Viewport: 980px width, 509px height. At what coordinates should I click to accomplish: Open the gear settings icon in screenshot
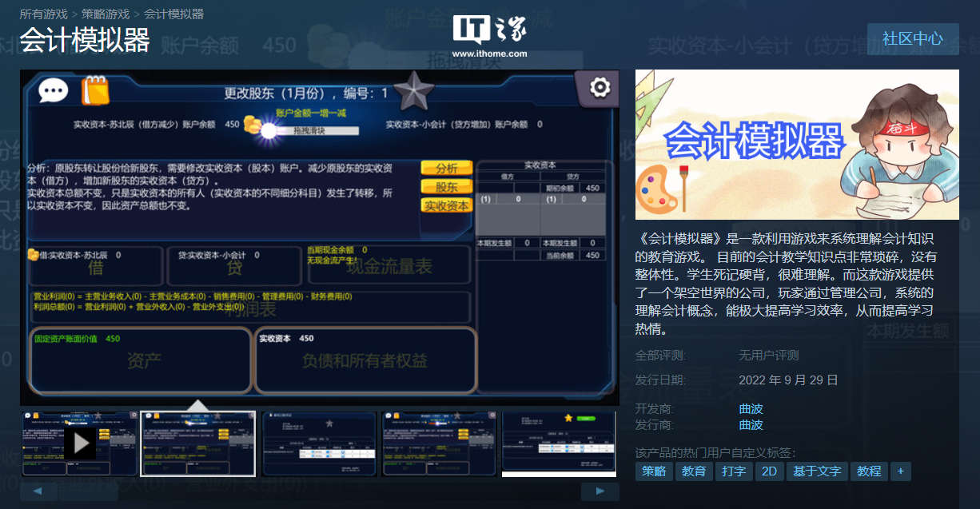pos(600,86)
